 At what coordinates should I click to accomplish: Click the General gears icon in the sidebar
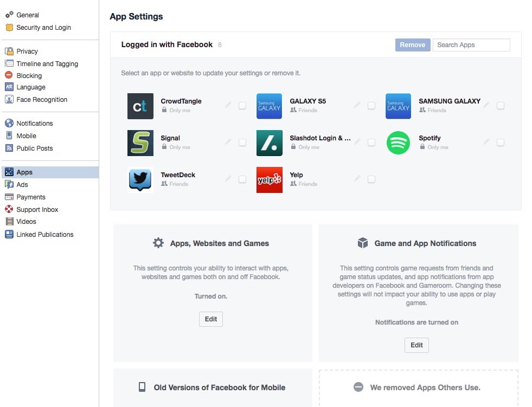tap(9, 15)
